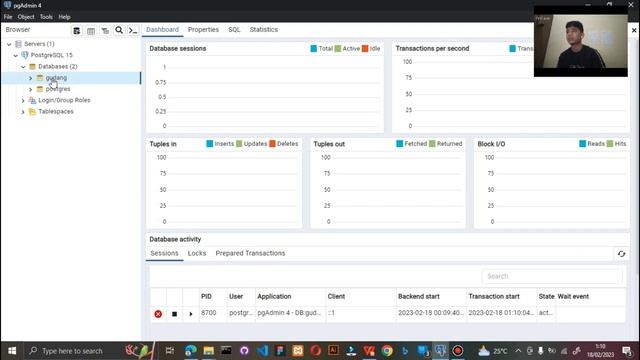Click the Inserts legend swatch

coord(210,144)
